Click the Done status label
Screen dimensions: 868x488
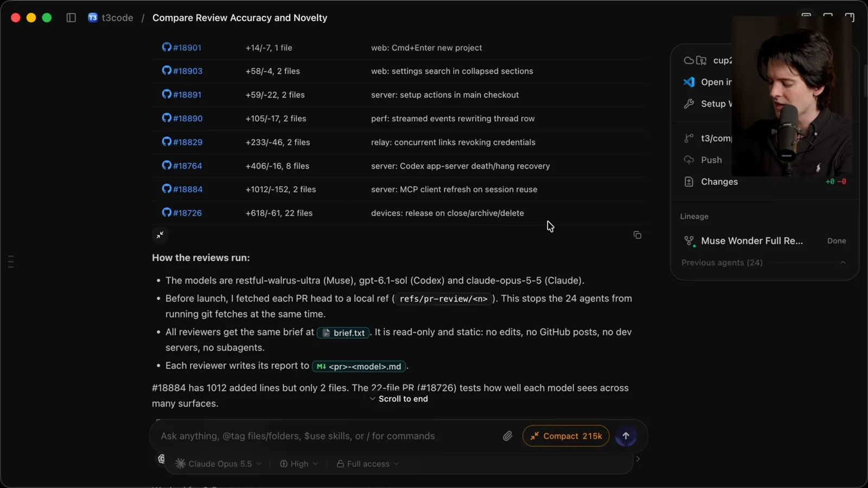click(837, 241)
